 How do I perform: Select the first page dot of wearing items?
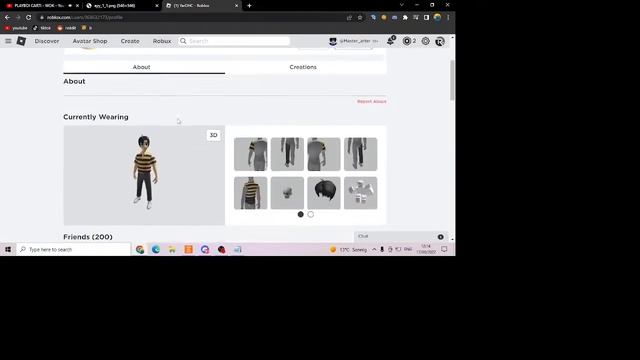click(x=300, y=214)
